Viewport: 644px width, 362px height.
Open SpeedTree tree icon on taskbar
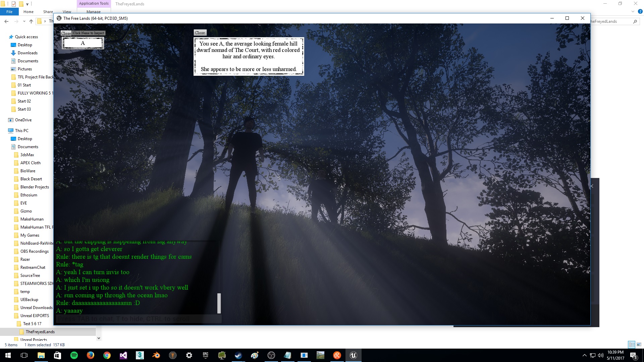click(x=222, y=355)
